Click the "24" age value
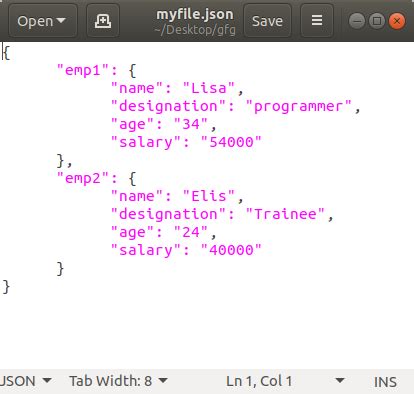Viewport: 414px width, 394px height. pos(191,232)
